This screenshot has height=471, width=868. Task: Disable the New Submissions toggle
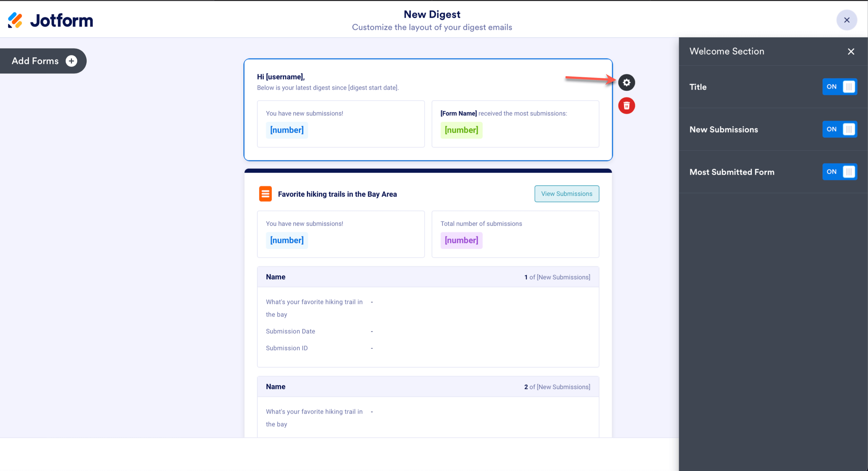840,129
